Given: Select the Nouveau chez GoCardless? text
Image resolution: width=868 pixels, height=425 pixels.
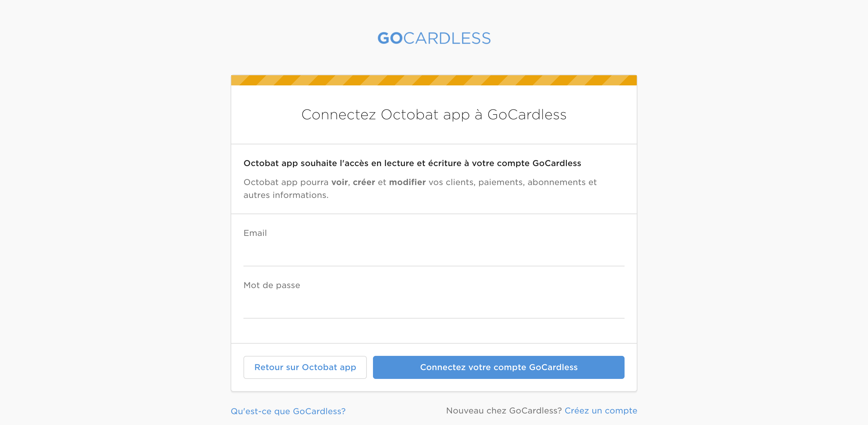Looking at the screenshot, I should pos(504,410).
